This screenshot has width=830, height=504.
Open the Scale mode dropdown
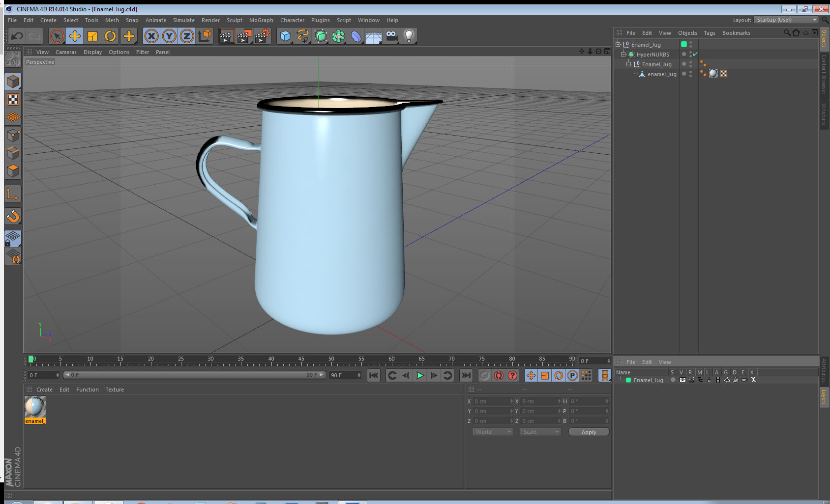(541, 432)
